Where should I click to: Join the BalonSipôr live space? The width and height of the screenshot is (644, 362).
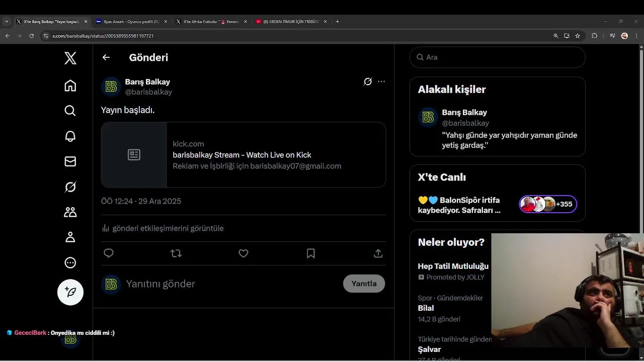point(459,205)
